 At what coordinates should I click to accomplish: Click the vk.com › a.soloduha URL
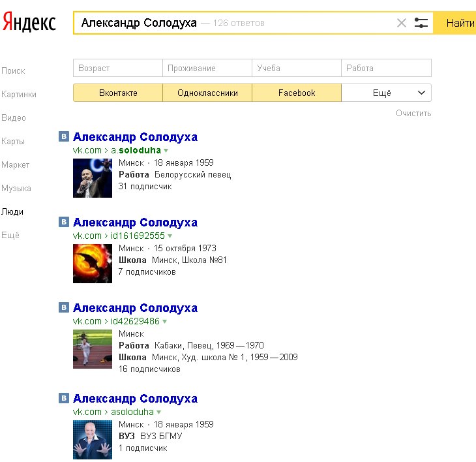point(117,150)
